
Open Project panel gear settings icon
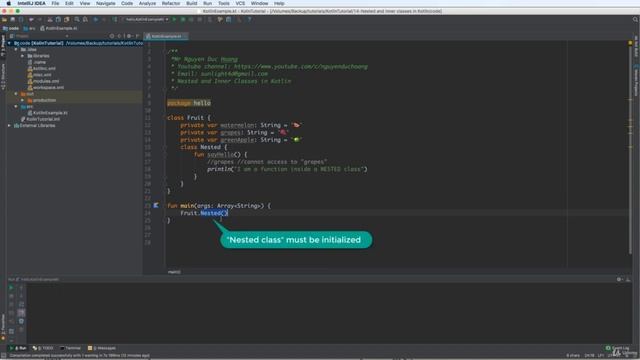(129, 36)
